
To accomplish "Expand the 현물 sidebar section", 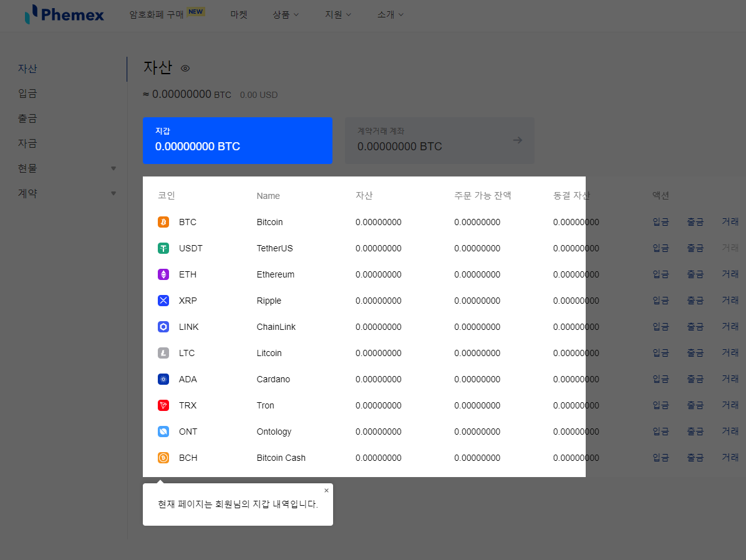I will 114,168.
